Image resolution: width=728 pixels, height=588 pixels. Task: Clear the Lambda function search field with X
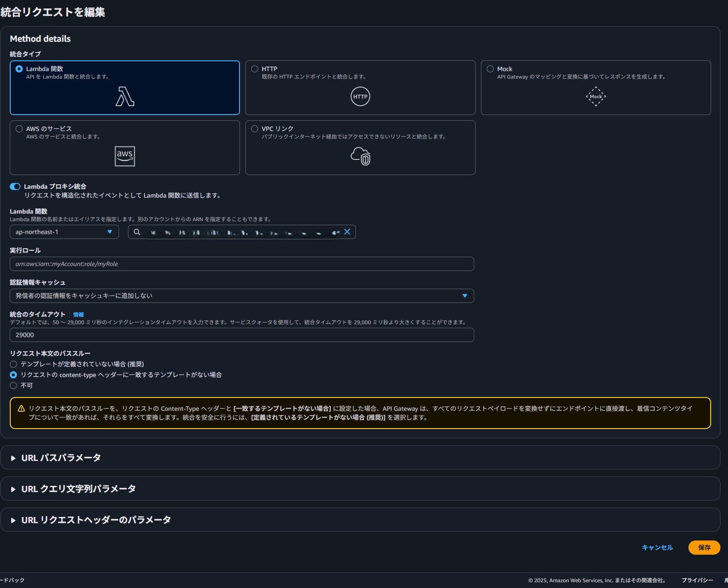(x=347, y=232)
